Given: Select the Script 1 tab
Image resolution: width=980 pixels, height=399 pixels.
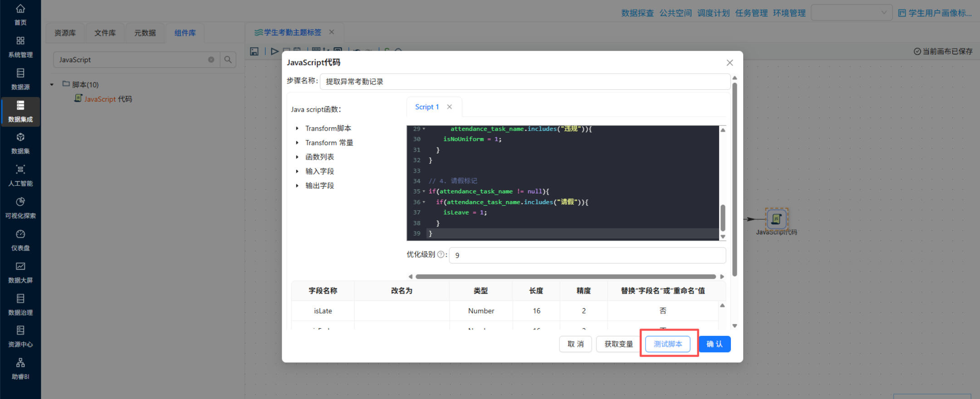Looking at the screenshot, I should pyautogui.click(x=427, y=107).
